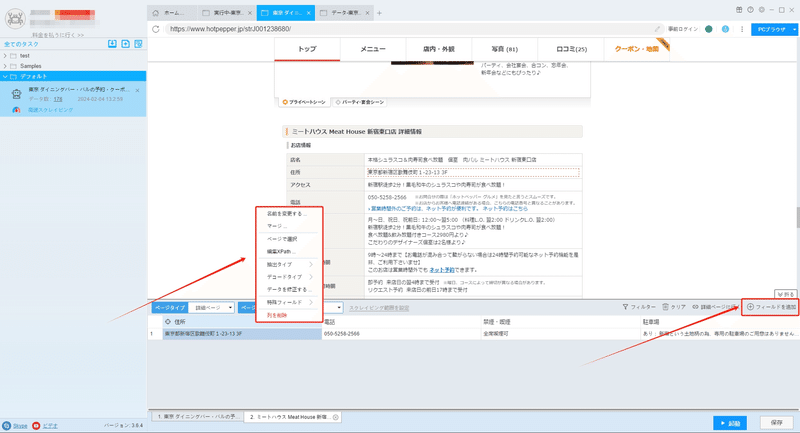Click the 料金を払うに行く link

click(x=58, y=35)
